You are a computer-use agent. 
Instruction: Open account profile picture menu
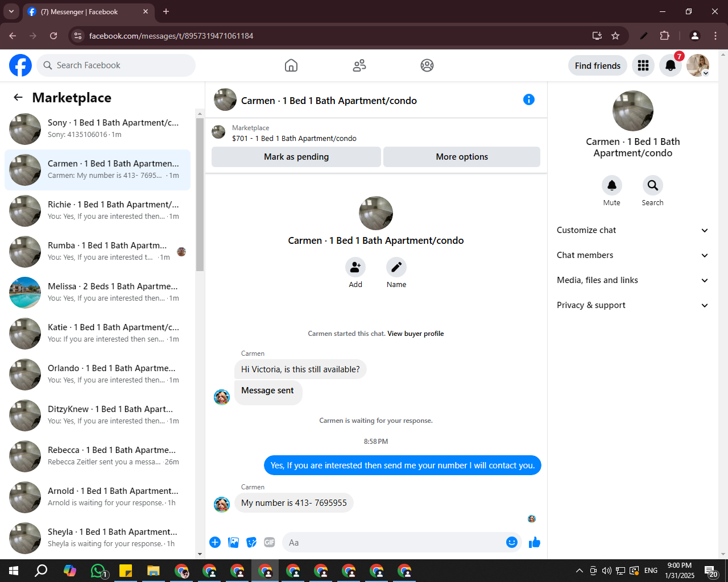coord(698,65)
